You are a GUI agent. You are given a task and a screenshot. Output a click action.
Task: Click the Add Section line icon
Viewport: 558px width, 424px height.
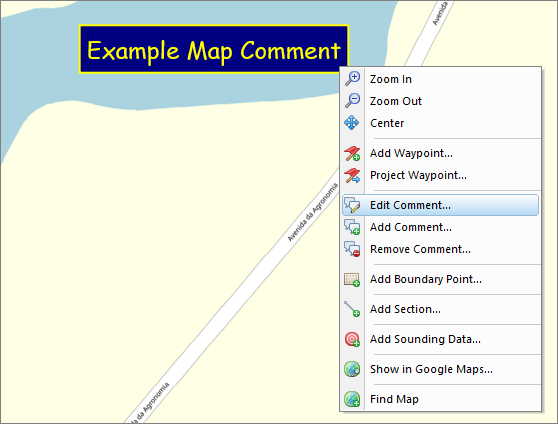[x=352, y=309]
